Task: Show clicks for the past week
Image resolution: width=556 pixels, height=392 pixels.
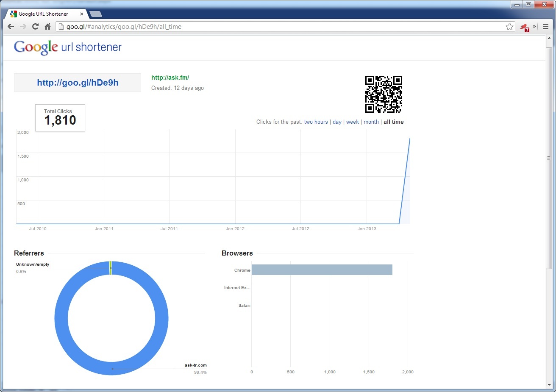Action: point(353,122)
